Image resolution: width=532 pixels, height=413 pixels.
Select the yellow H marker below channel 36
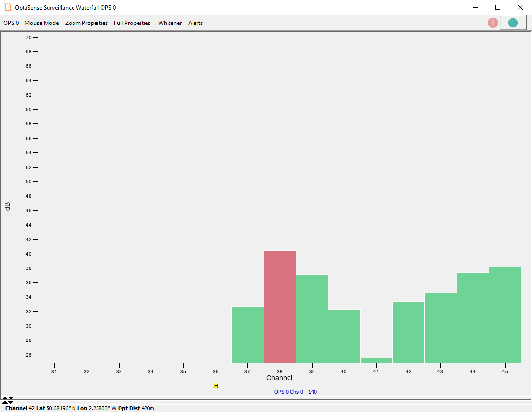pyautogui.click(x=215, y=386)
